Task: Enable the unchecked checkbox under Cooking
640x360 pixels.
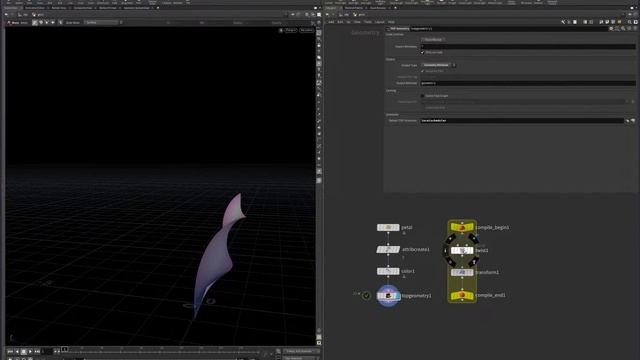Action: click(422, 96)
